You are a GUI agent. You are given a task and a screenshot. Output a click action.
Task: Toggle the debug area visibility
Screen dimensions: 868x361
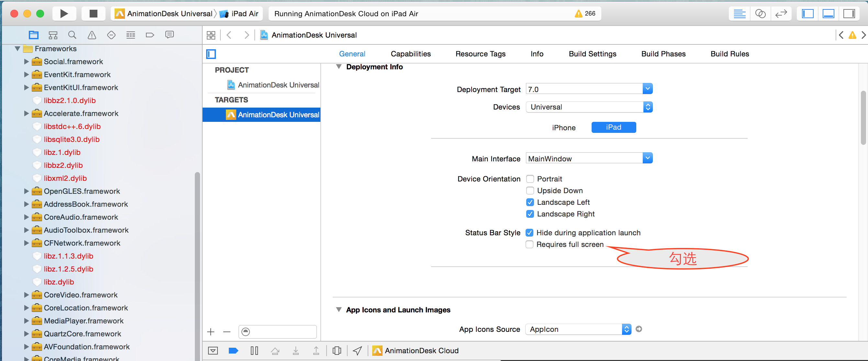click(828, 14)
